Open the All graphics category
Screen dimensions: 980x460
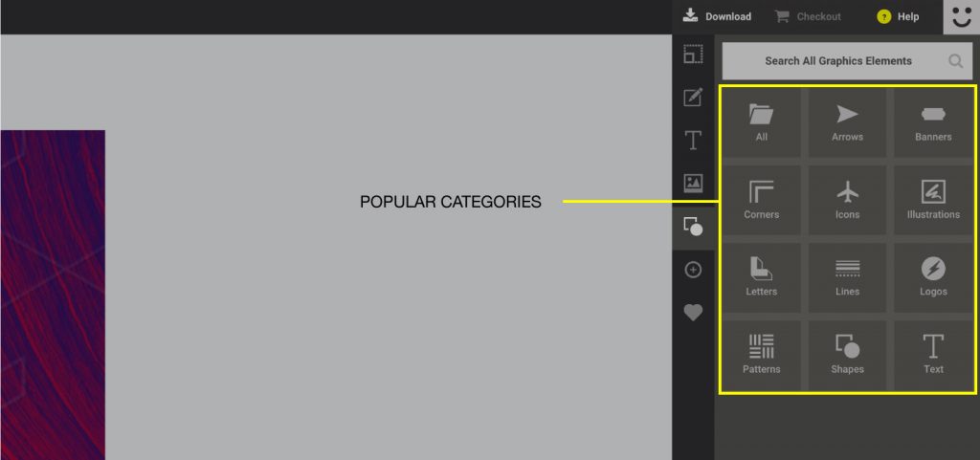coord(761,122)
